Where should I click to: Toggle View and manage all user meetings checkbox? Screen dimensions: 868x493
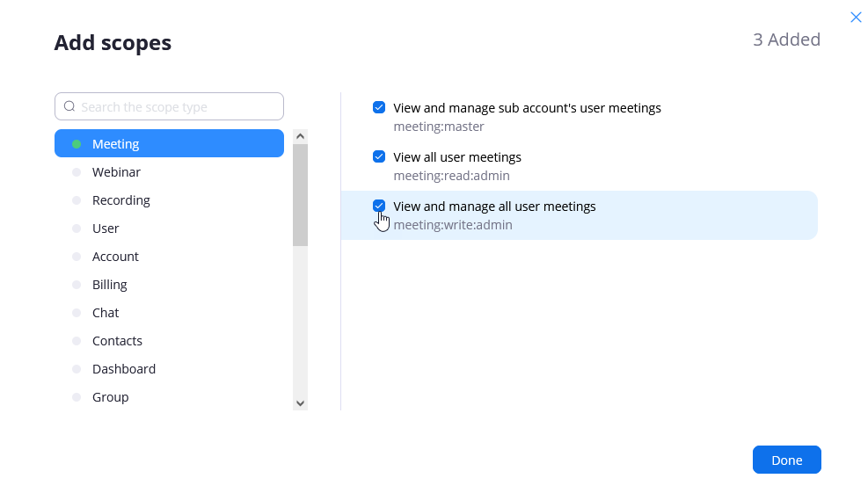tap(379, 207)
